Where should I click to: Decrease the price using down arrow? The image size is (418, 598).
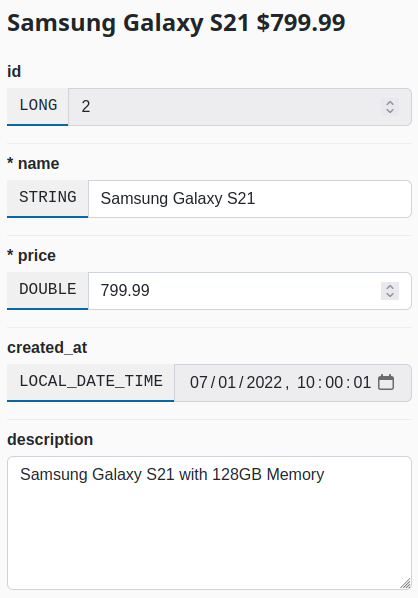tap(390, 295)
